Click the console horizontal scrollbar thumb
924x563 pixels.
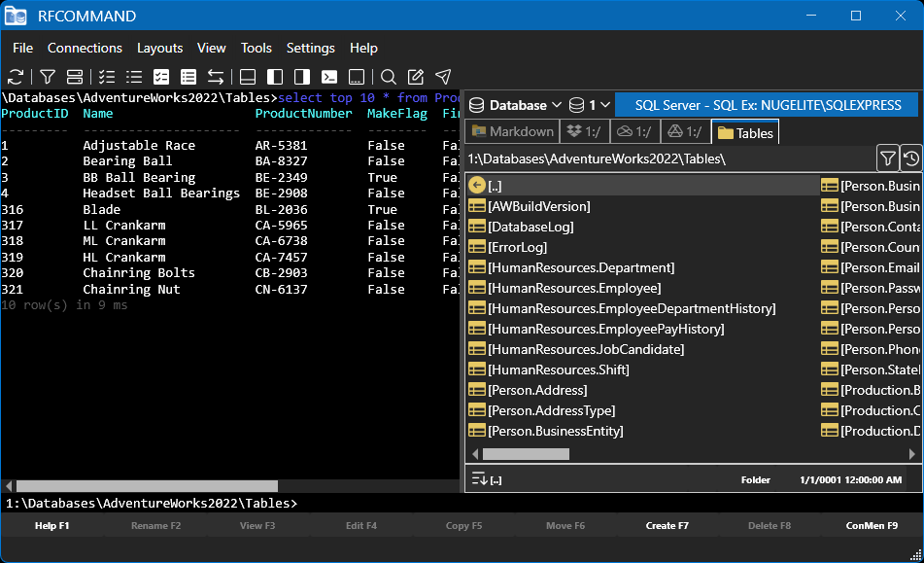(x=147, y=486)
